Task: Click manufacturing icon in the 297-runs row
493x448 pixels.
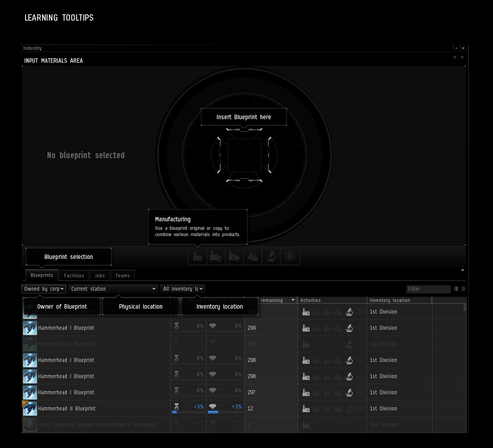Action: pyautogui.click(x=306, y=392)
